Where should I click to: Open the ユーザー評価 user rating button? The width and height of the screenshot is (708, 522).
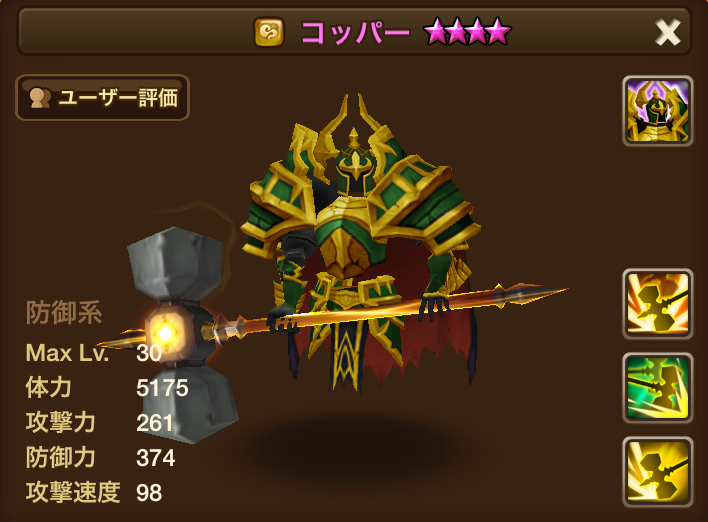pyautogui.click(x=102, y=98)
